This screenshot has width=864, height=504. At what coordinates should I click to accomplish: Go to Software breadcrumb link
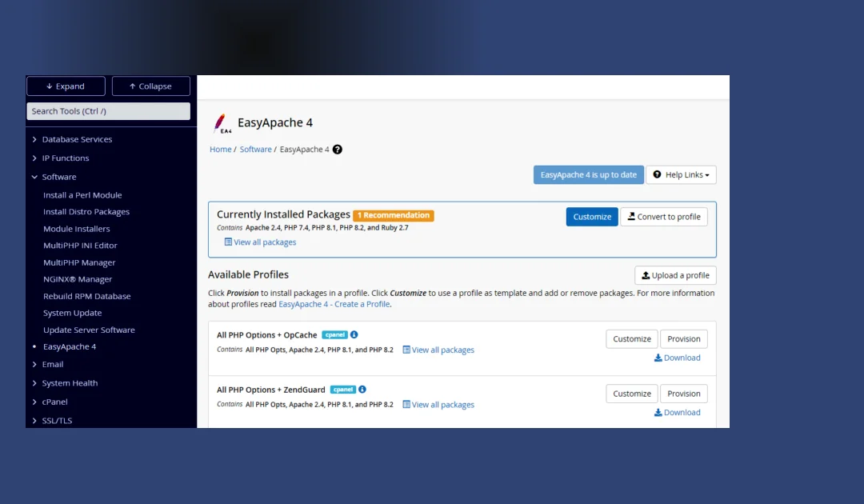pyautogui.click(x=256, y=150)
